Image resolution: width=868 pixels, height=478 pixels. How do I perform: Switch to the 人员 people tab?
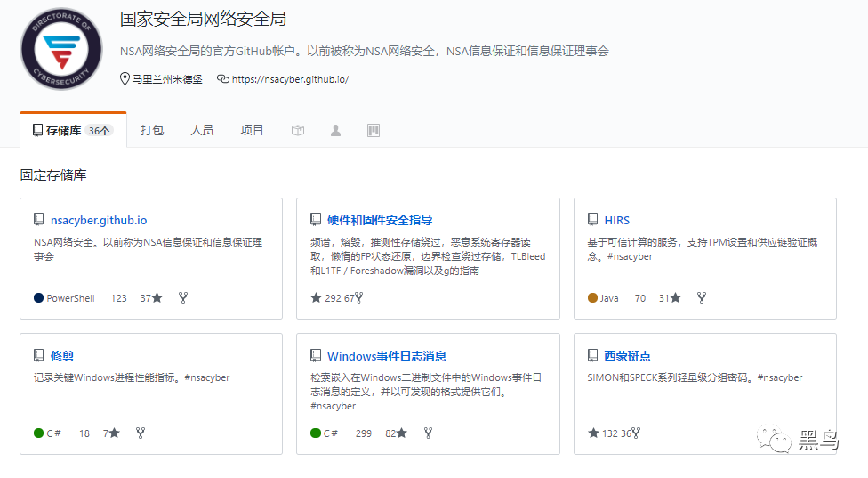coord(202,130)
